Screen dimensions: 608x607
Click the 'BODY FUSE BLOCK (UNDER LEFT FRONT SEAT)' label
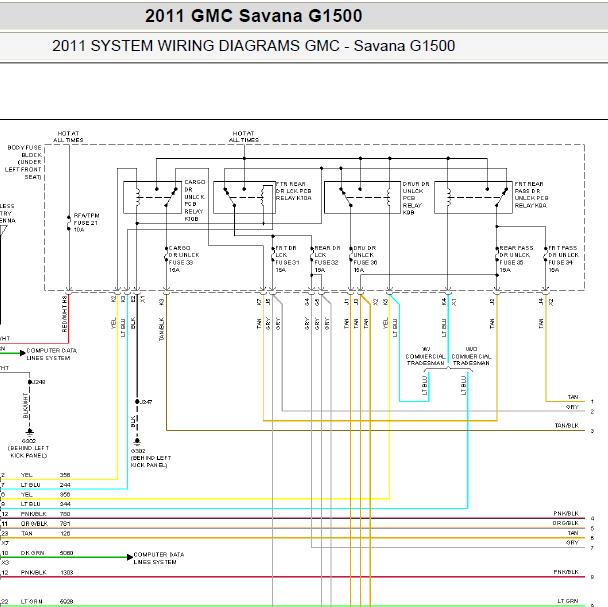24,162
